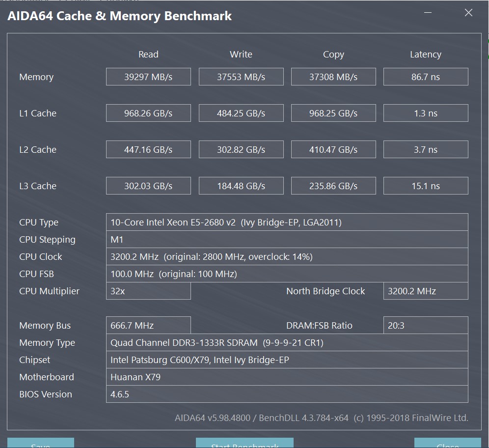Click the AIDA64 v5.98.4800 version footer text

[x=322, y=418]
